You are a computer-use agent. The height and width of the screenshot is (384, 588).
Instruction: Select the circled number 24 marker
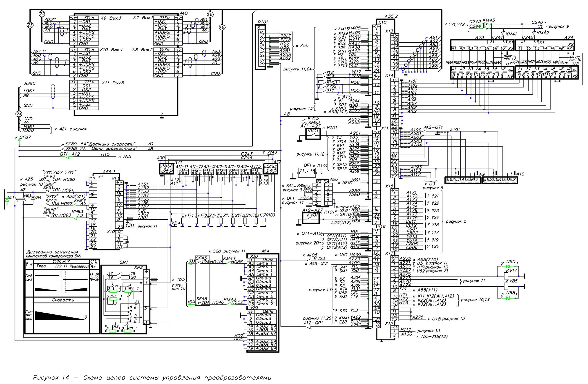tap(19, 114)
